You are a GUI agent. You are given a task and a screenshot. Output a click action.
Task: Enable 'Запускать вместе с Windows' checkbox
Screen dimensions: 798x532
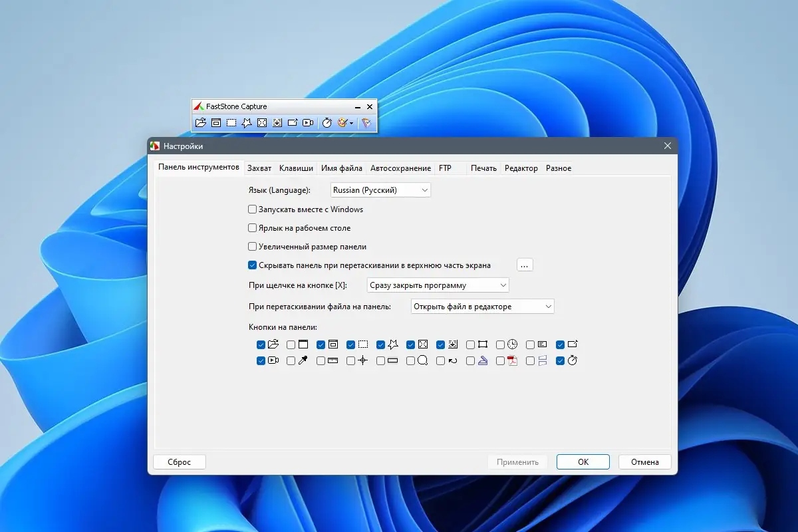point(253,209)
